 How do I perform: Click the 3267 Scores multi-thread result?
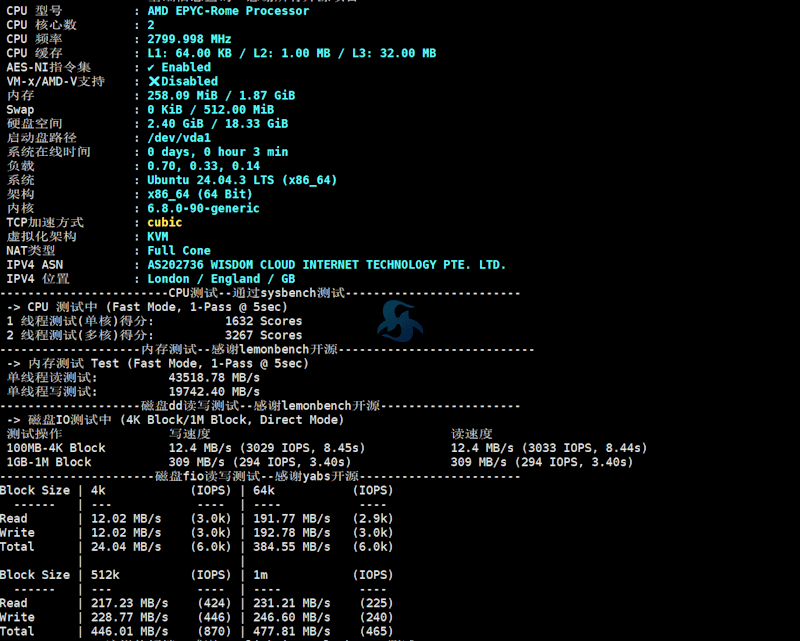[263, 335]
